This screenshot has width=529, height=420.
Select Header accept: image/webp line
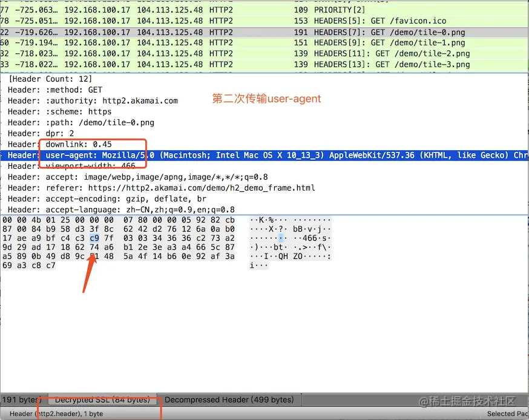click(x=138, y=177)
